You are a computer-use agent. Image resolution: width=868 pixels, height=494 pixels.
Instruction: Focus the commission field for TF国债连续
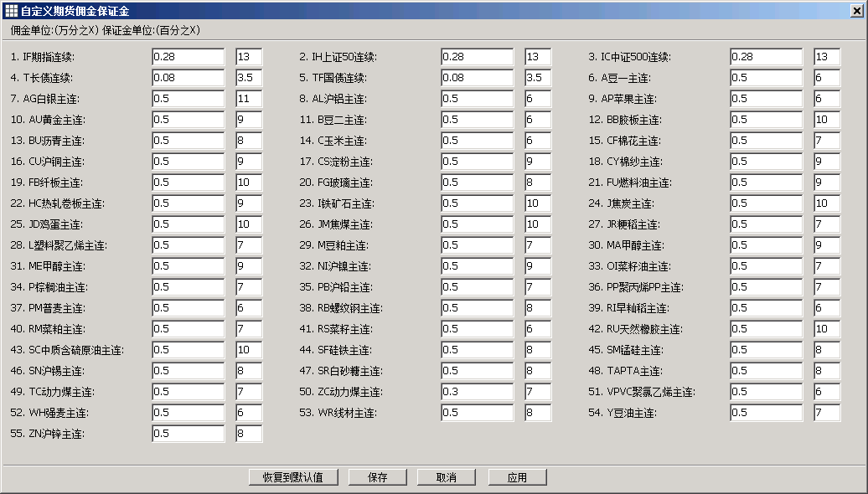tap(478, 78)
